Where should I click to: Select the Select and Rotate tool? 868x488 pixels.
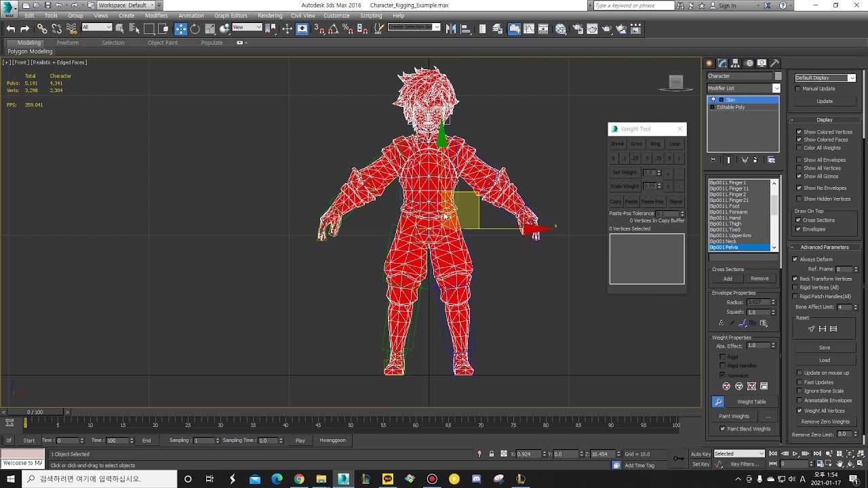pos(195,28)
